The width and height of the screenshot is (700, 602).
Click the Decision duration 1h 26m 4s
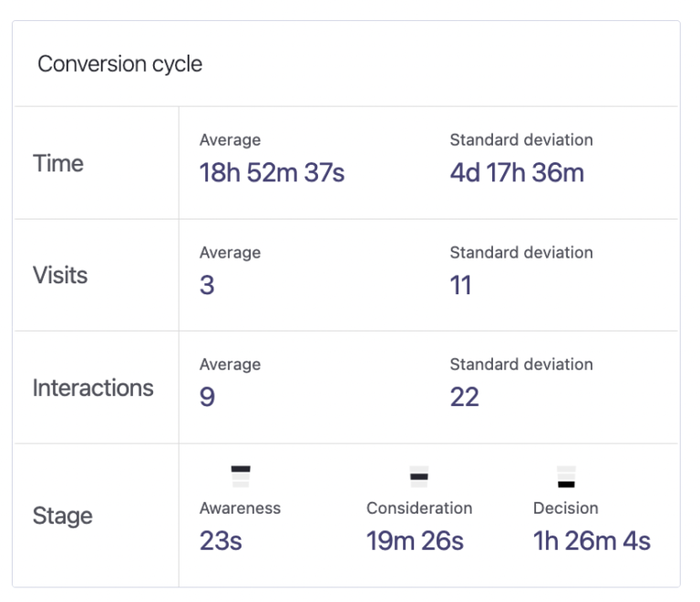click(x=592, y=541)
